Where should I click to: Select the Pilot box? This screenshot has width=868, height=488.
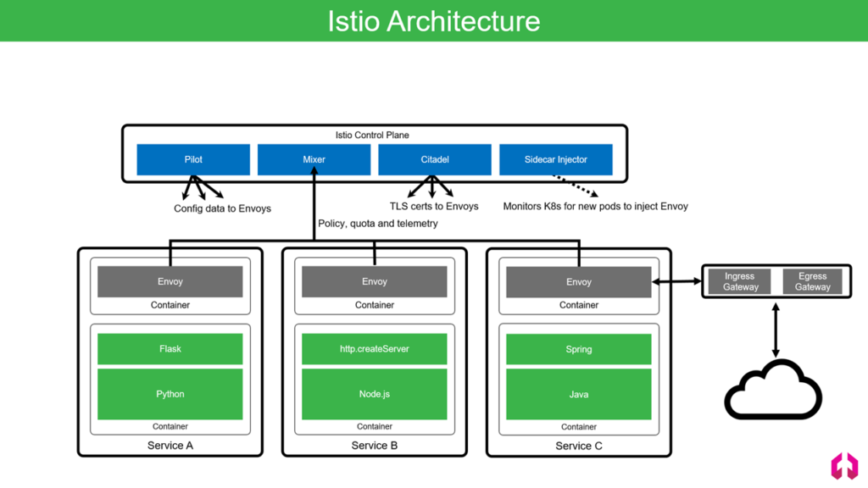point(193,159)
